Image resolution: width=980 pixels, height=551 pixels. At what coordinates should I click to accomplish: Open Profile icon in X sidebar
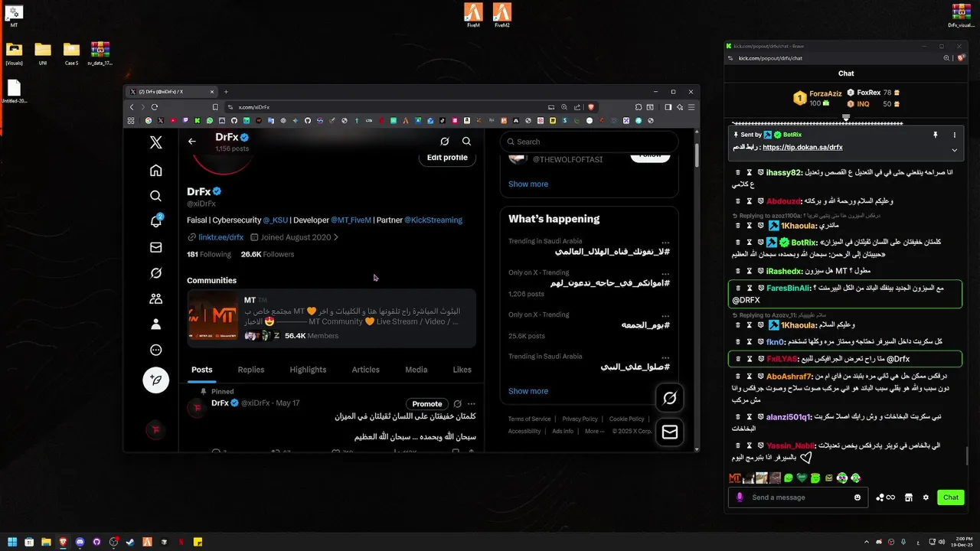(156, 324)
